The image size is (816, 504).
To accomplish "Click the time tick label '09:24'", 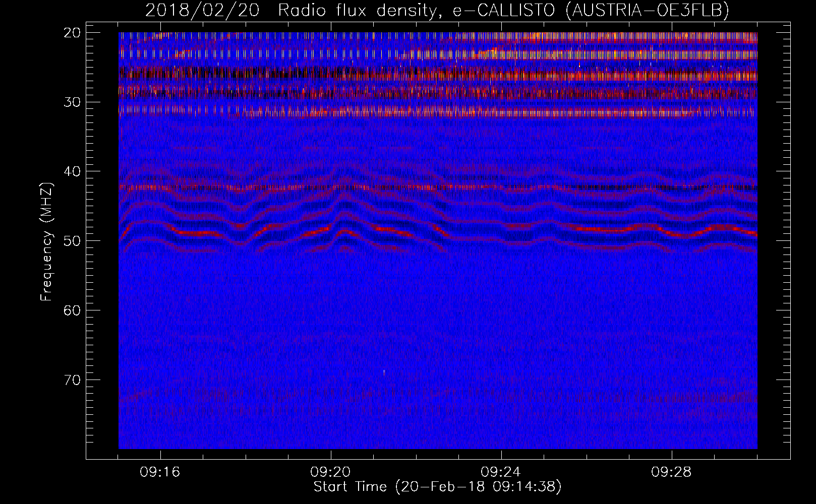I will (501, 472).
